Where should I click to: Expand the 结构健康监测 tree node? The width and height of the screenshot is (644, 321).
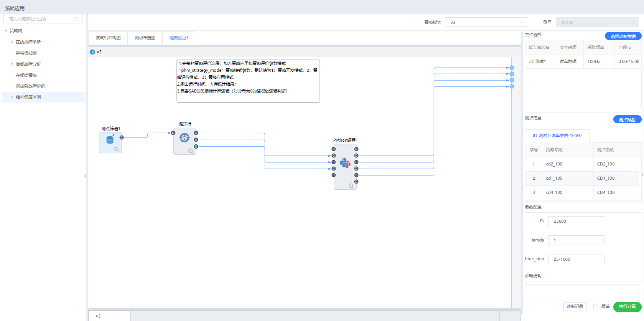coord(12,97)
